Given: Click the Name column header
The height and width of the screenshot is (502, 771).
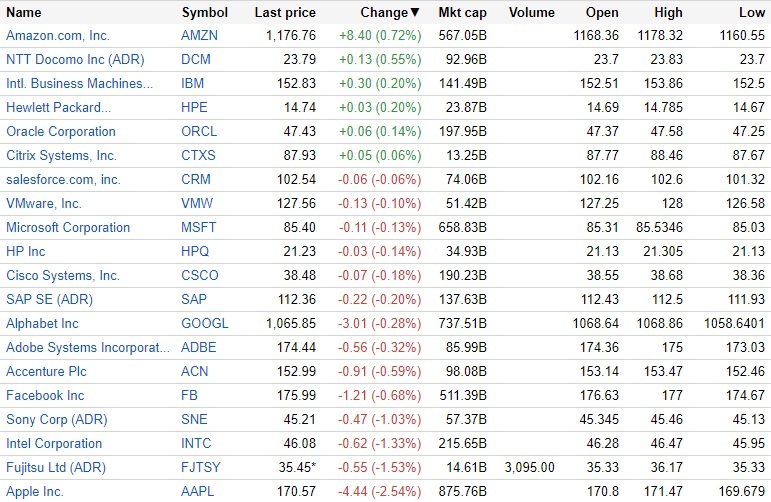Looking at the screenshot, I should click(24, 13).
